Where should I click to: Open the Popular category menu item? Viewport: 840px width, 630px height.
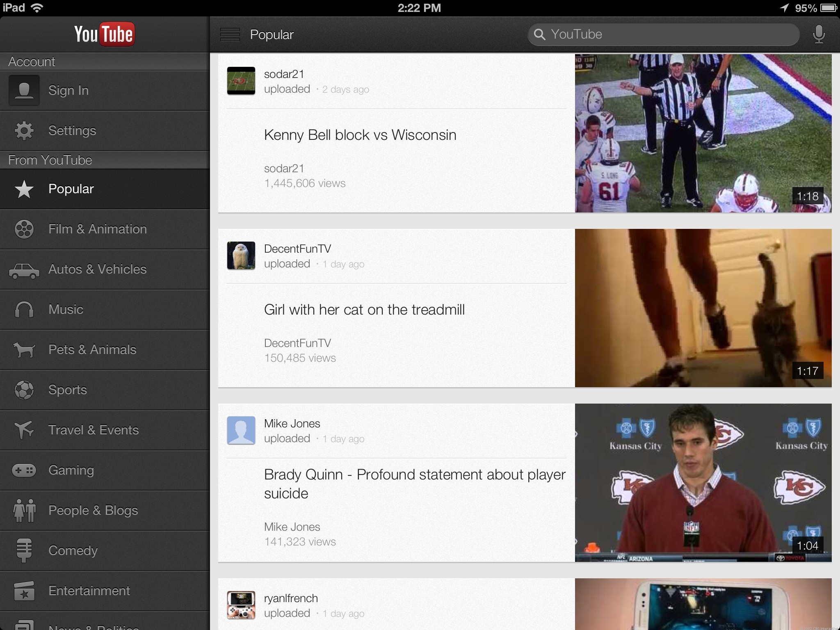[x=71, y=189]
